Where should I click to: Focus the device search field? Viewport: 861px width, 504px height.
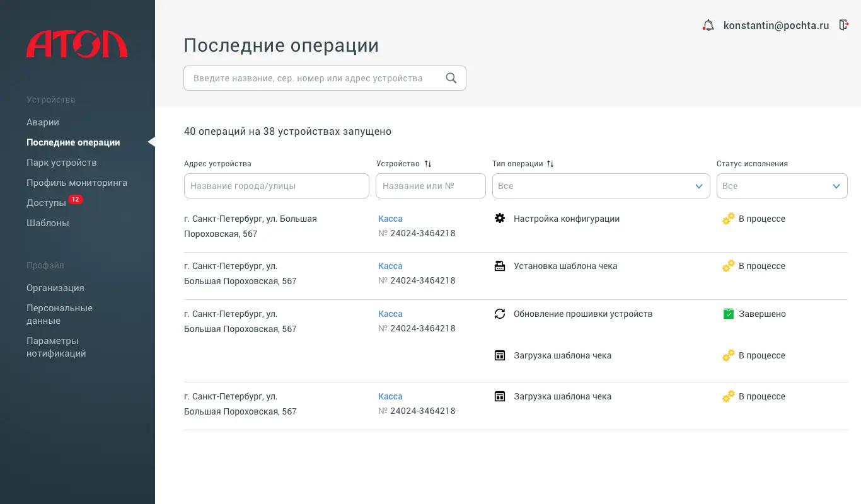coord(325,78)
